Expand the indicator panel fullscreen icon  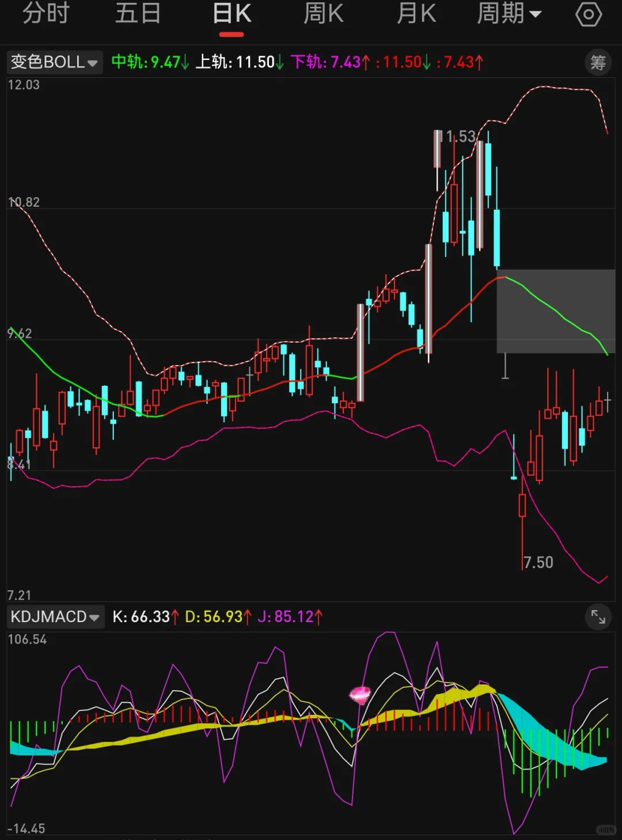click(x=598, y=618)
